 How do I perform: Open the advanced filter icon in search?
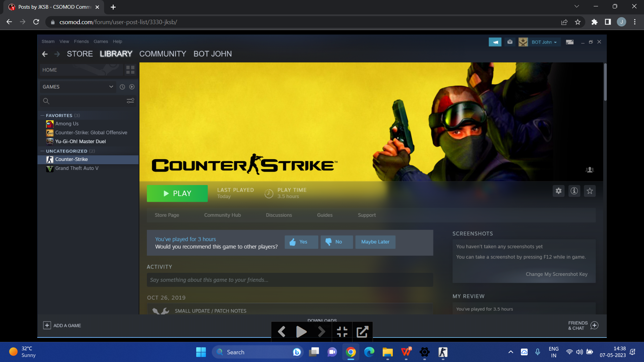click(130, 101)
